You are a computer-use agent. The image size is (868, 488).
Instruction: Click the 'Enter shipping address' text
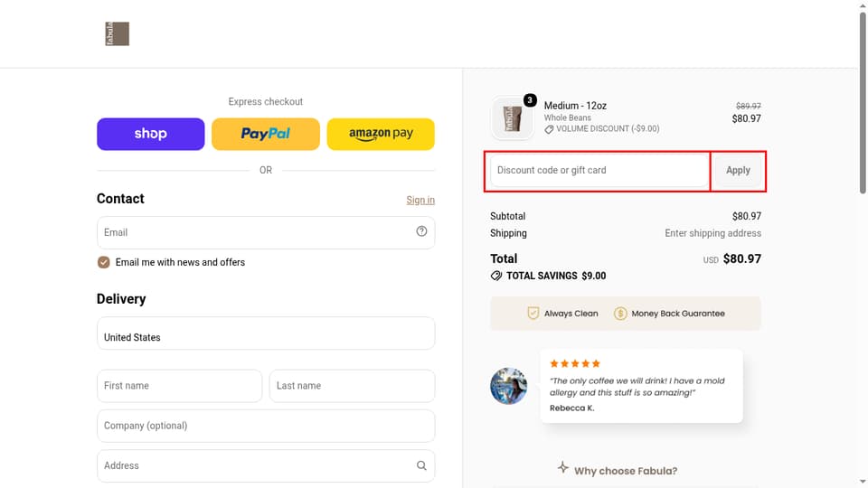(x=713, y=233)
